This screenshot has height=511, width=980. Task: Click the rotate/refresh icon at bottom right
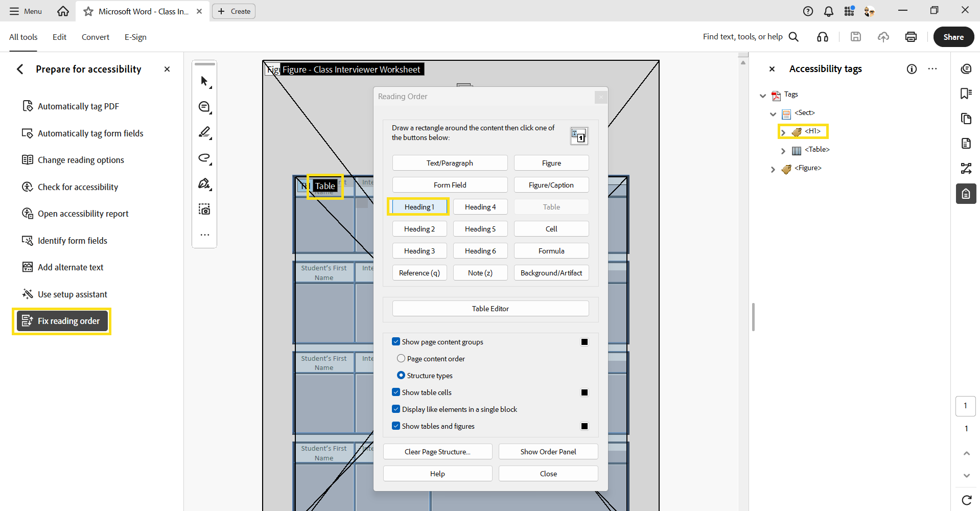[x=966, y=500]
